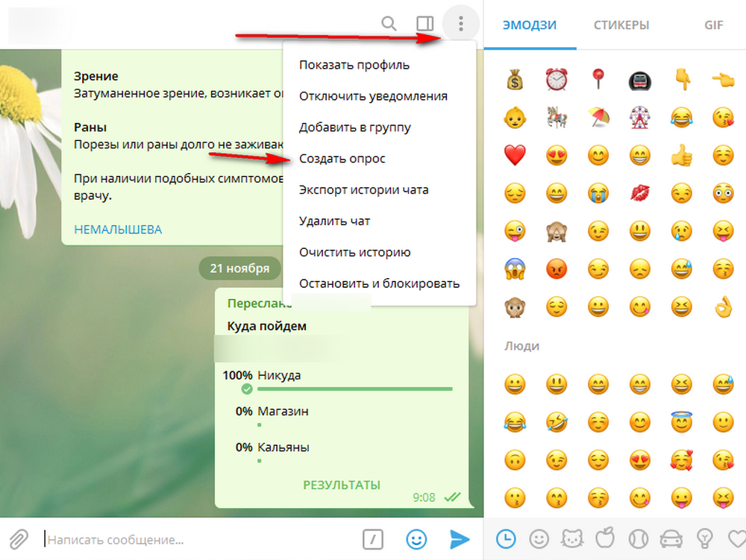Image resolution: width=746 pixels, height=560 pixels.
Task: Toggle the side panel icon in header
Action: tap(424, 24)
